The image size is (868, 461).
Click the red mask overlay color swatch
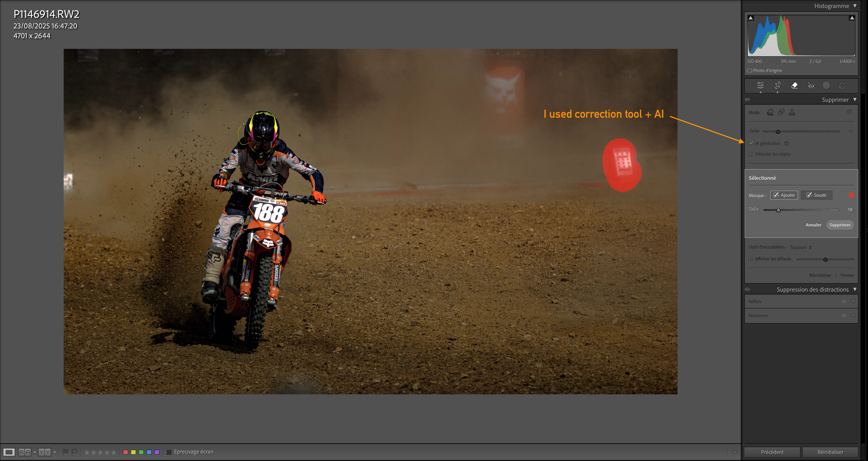point(852,195)
